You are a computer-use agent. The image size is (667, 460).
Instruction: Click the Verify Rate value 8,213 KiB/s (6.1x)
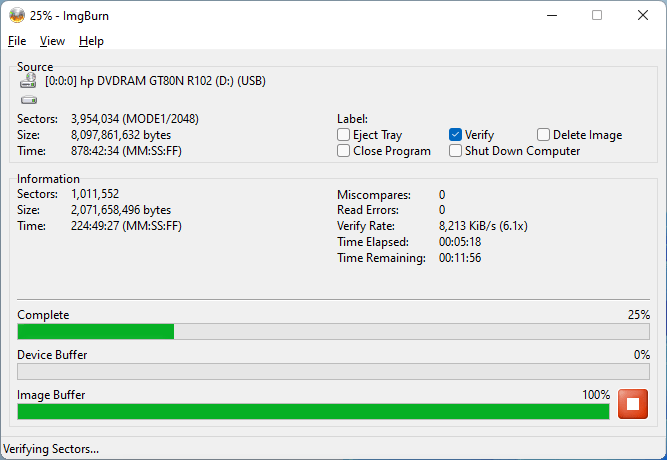[x=483, y=226]
